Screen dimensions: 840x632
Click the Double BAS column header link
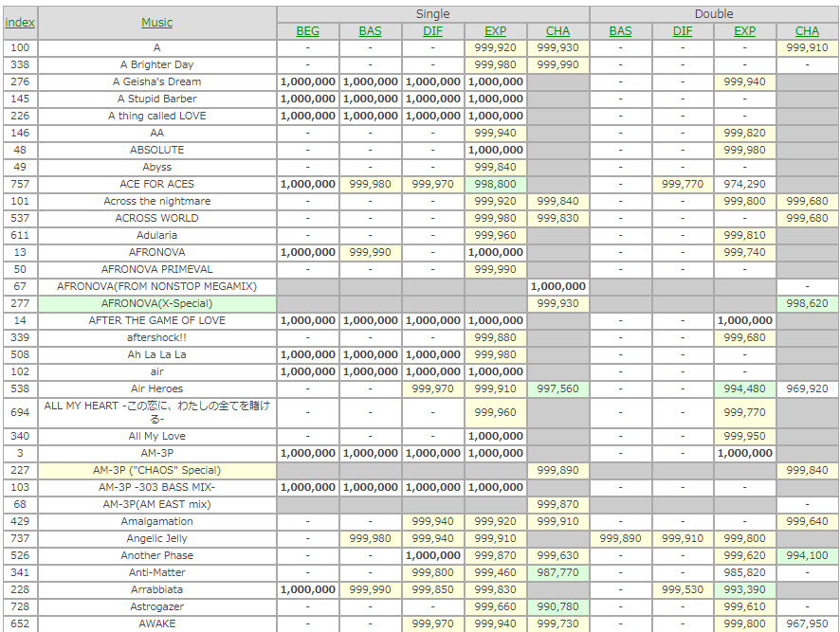(x=620, y=31)
